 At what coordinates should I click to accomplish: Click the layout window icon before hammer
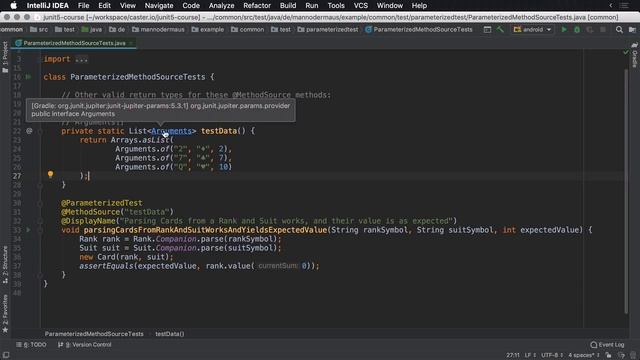[x=487, y=29]
